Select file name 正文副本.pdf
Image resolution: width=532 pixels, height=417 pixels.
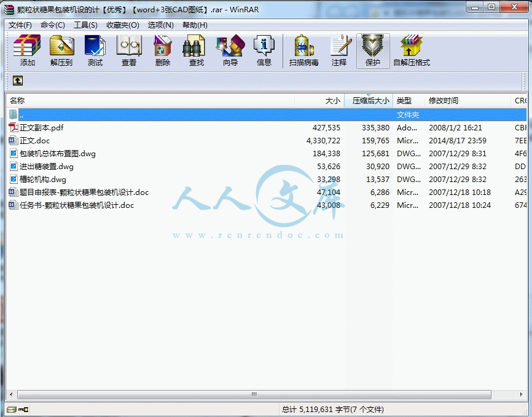[x=41, y=128]
